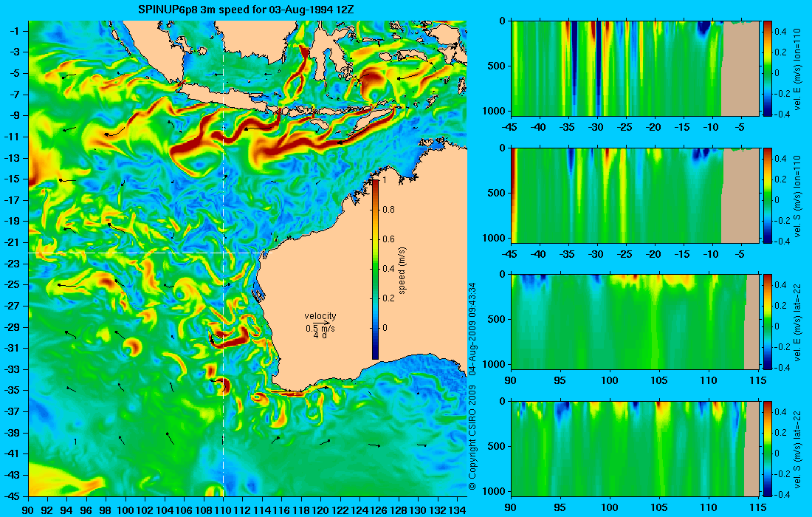Select the colorbar beside "vel. S (m/s) lon=110"
The width and height of the screenshot is (812, 517).
pyautogui.click(x=767, y=195)
